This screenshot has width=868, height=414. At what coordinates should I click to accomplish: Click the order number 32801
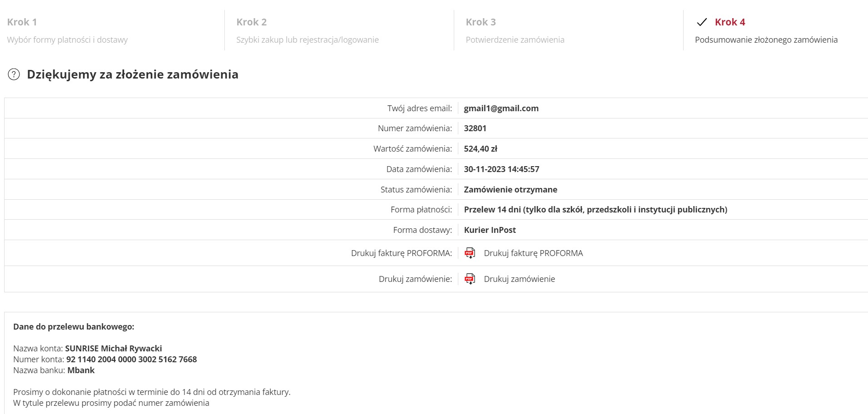475,128
